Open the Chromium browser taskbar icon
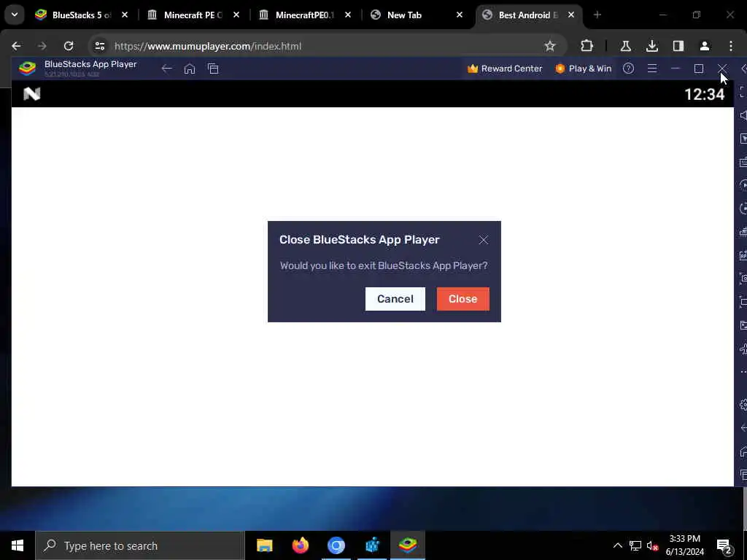Viewport: 747px width, 560px height. pyautogui.click(x=336, y=545)
